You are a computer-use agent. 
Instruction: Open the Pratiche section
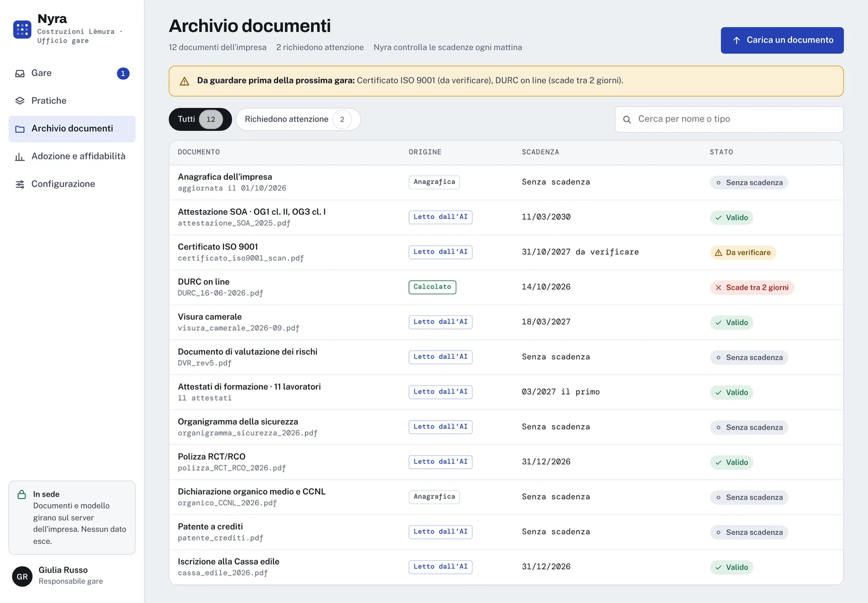(x=72, y=101)
